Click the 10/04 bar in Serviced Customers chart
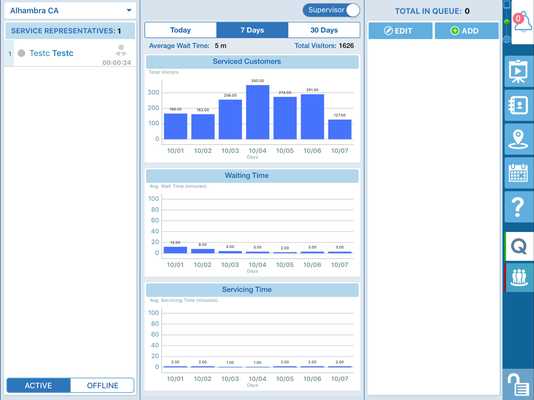534x400 pixels. [x=257, y=112]
